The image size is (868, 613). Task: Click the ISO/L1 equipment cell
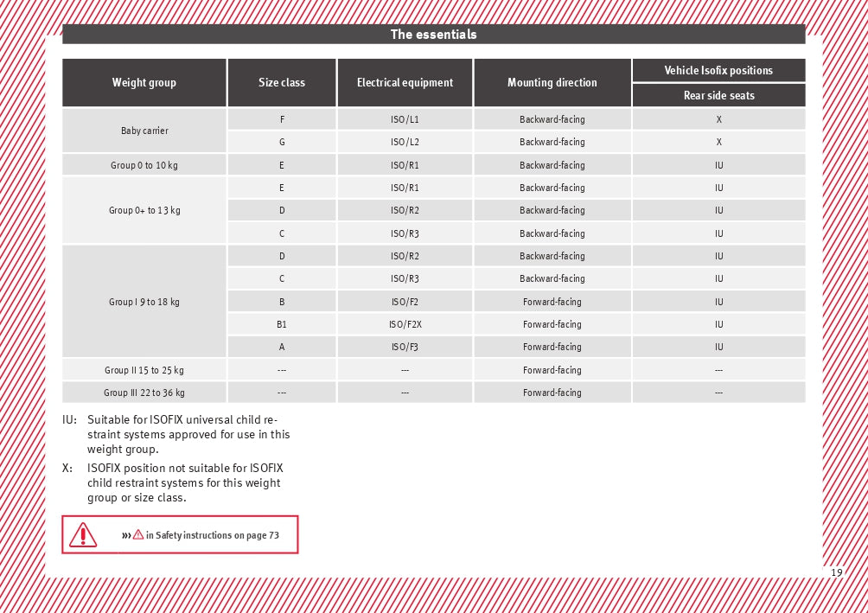click(x=405, y=119)
